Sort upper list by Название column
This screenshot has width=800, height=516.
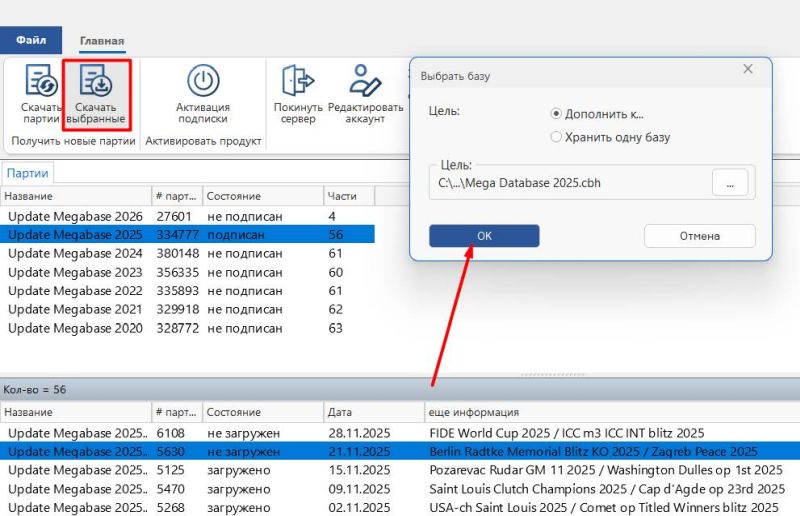tap(76, 196)
